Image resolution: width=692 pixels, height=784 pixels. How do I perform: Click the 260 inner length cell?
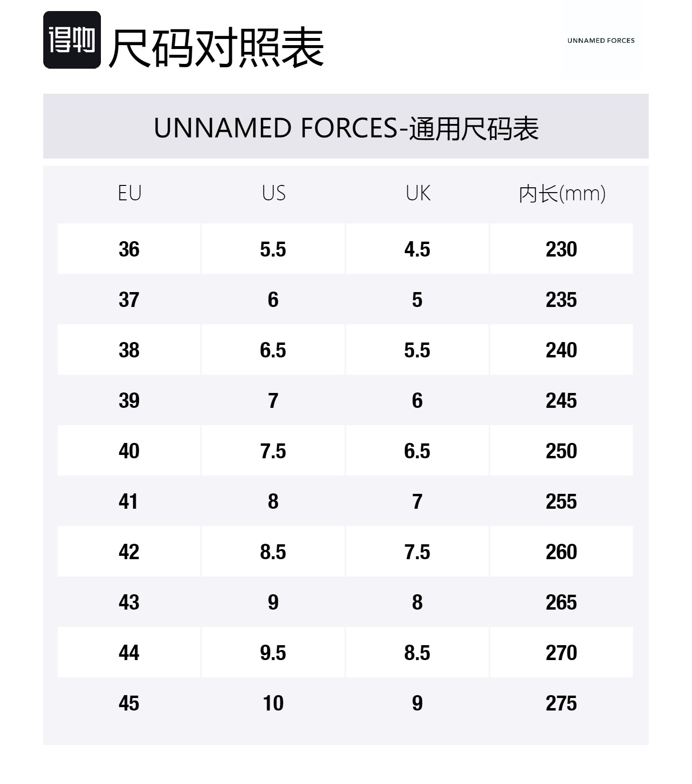[x=561, y=552]
